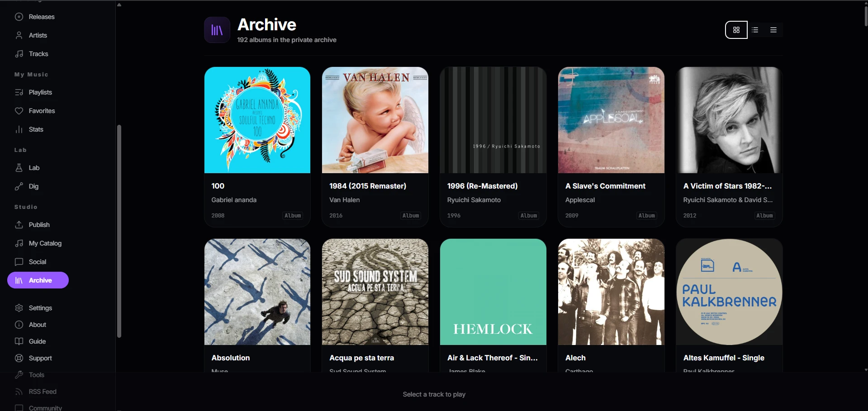Click the Tracks music note icon
Screen dimensions: 868x411
(x=19, y=54)
